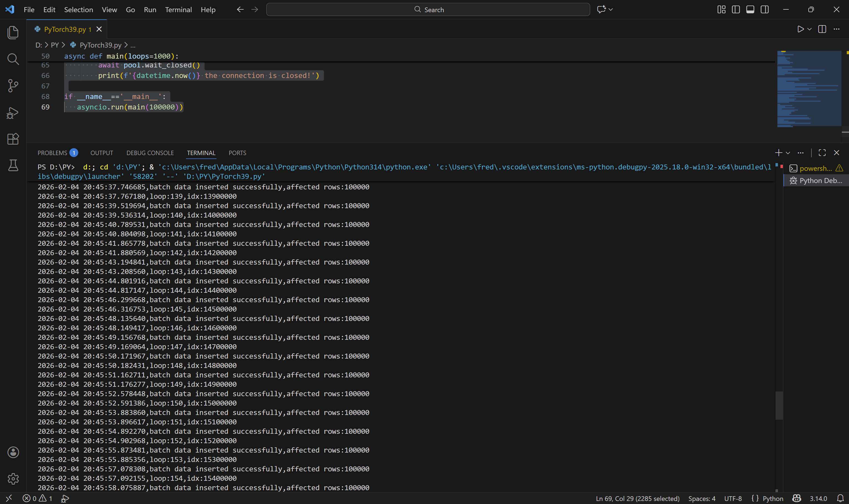Toggle Primary Side Bar visibility
849x504 pixels.
(x=736, y=9)
